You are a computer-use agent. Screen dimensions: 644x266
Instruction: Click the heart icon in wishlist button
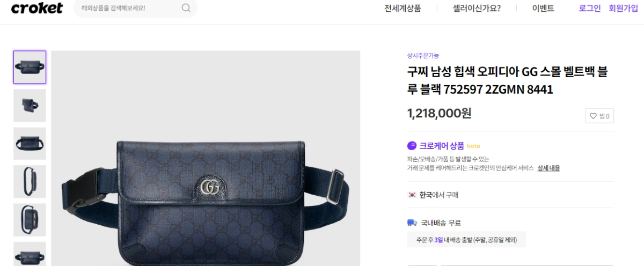(x=593, y=116)
